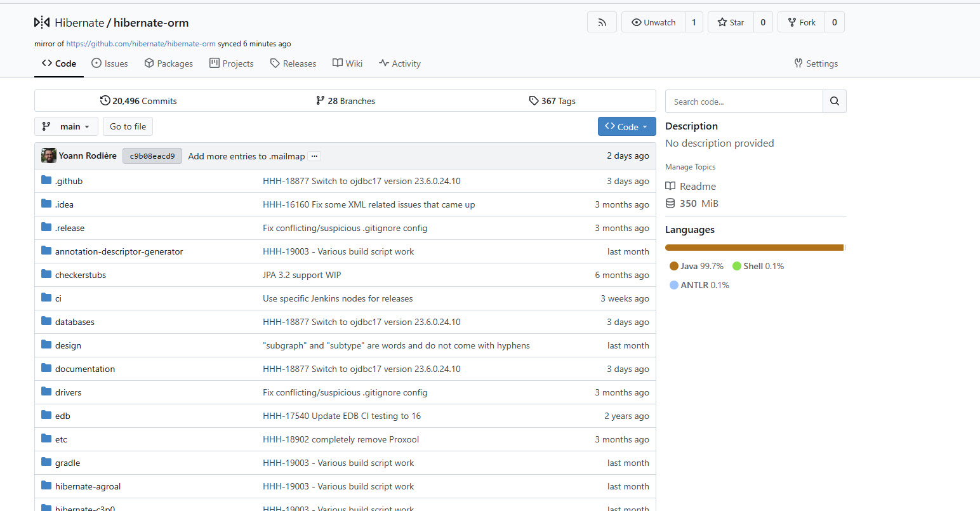Open the Yoann Rodière author link

[88, 156]
